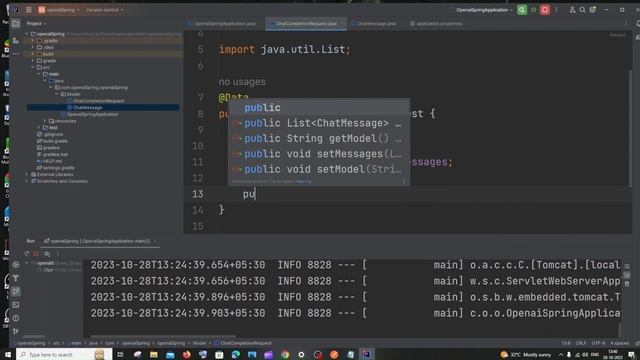This screenshot has width=640, height=360.
Task: Open the Run tool window sidebar icon
Action: point(16,291)
